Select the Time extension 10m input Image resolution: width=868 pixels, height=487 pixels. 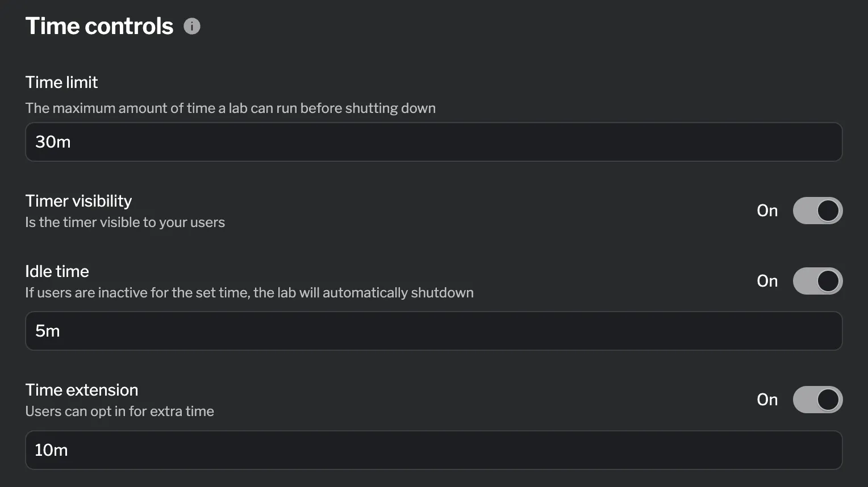click(x=433, y=450)
